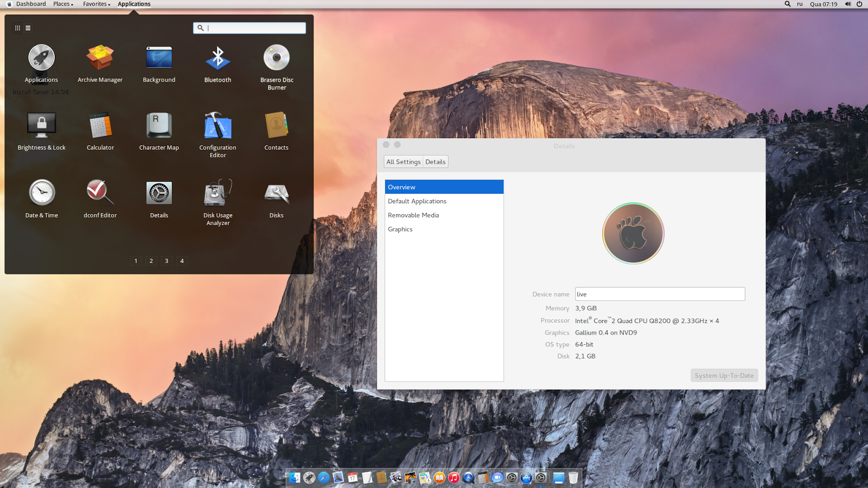Open the Trash from the dock
Screen dimensions: 868x488
pos(573,478)
